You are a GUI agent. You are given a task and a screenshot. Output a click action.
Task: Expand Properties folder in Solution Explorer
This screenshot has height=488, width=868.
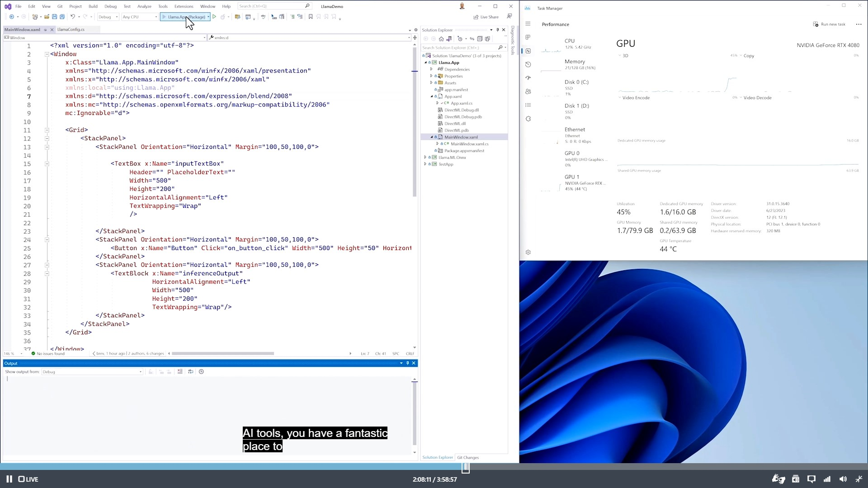[431, 76]
